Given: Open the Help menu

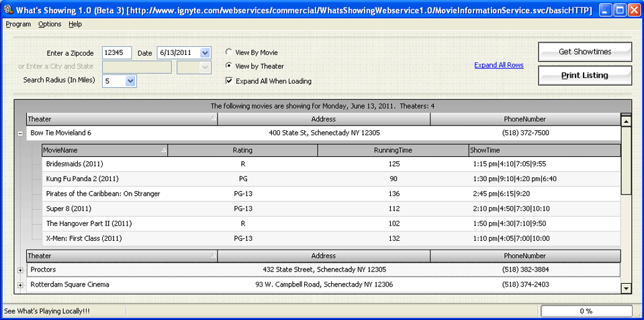Looking at the screenshot, I should click(x=75, y=24).
